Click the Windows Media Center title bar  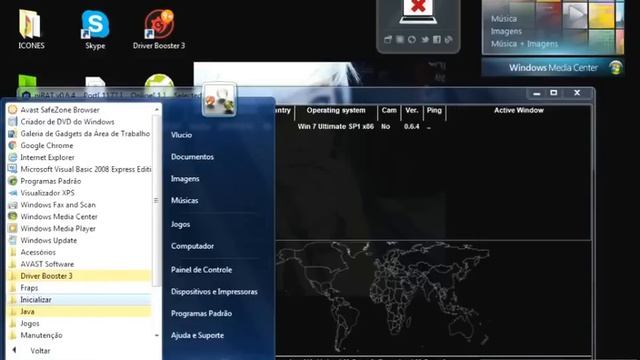[553, 67]
